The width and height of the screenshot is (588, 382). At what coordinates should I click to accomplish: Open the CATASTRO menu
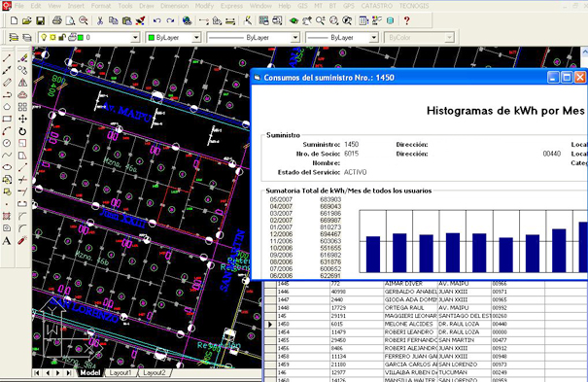[x=376, y=6]
